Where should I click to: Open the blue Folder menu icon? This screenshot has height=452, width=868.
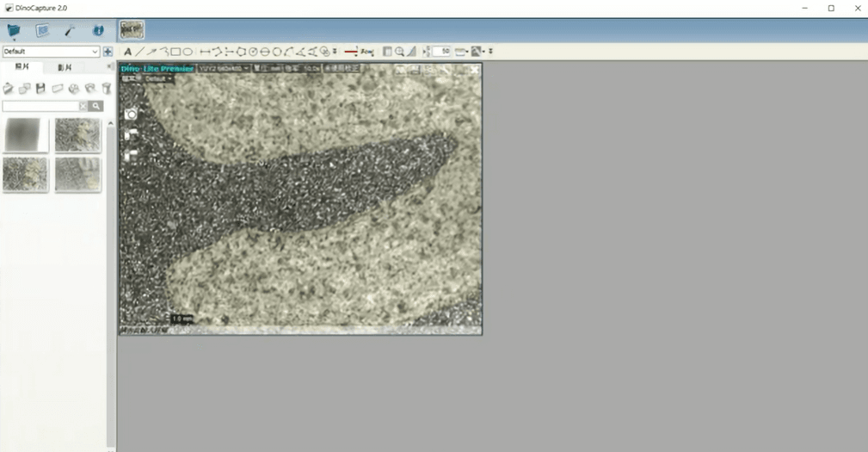[14, 31]
